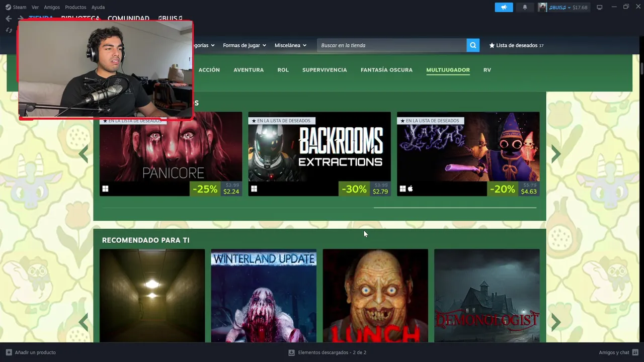Open Elementos descargados status
644x362 pixels.
(x=327, y=352)
